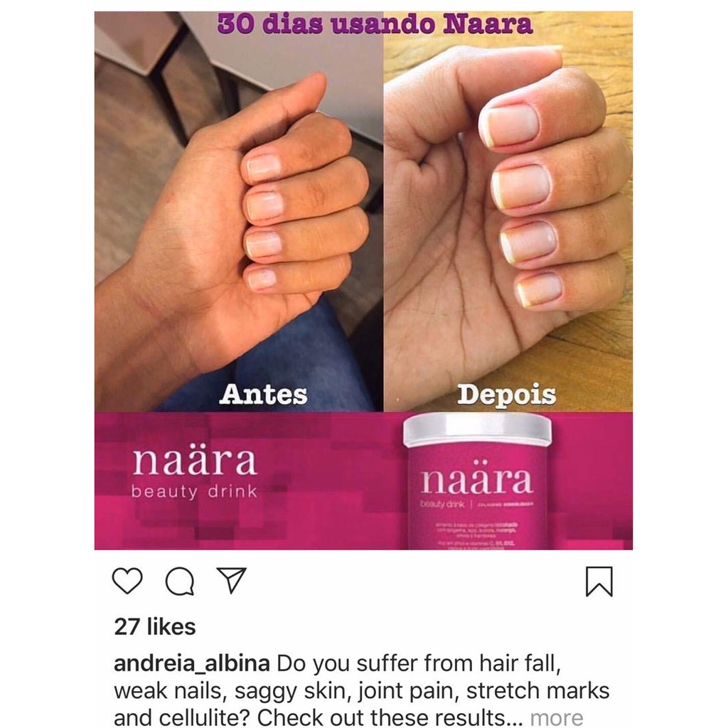Click the silver lid of the jar

[477, 430]
